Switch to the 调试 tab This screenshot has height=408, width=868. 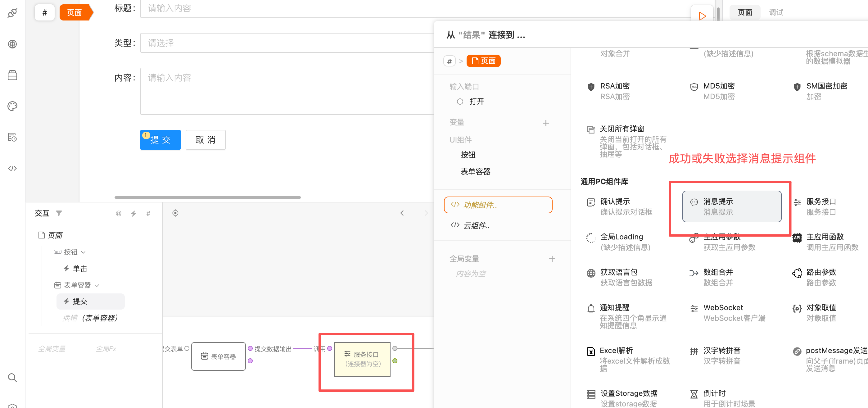[776, 12]
